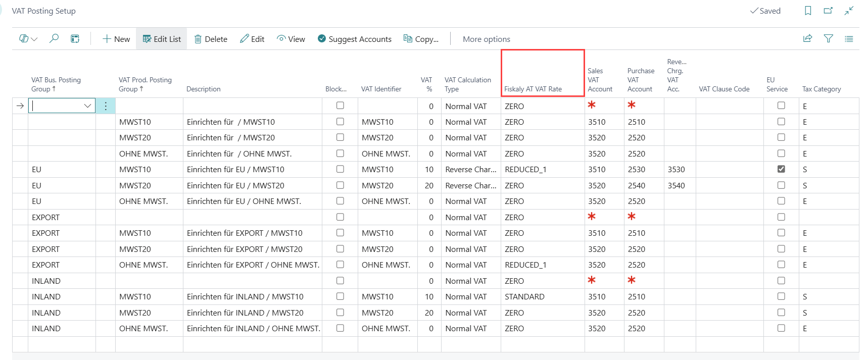Click the View action

(x=291, y=39)
